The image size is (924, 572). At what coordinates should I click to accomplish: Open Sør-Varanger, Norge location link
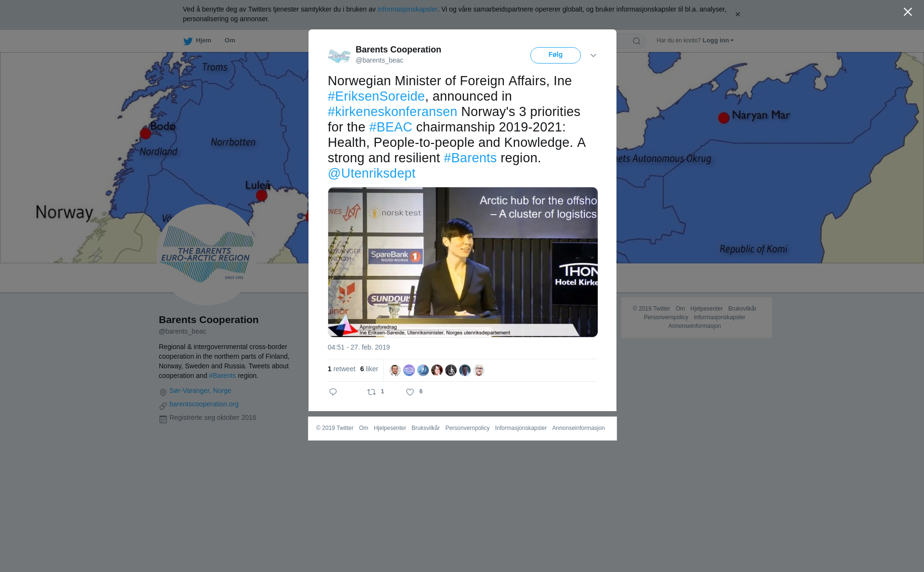200,390
